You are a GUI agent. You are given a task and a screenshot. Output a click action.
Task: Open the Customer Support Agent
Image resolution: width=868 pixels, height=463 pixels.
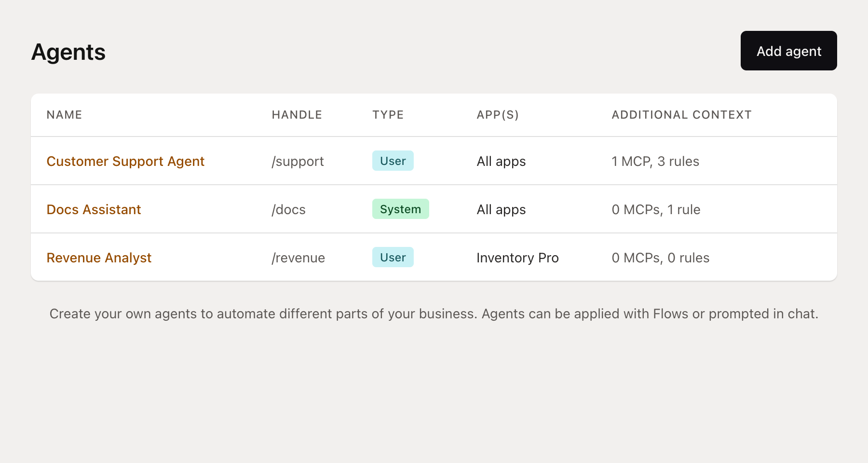(125, 161)
